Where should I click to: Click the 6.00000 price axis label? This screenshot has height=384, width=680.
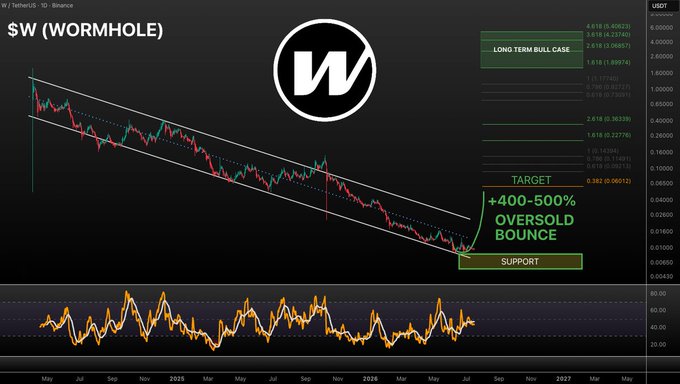click(661, 27)
